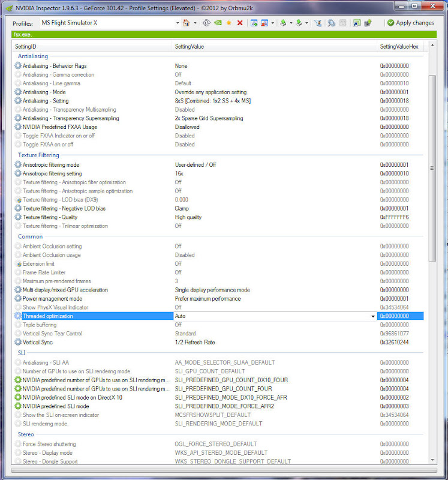The image size is (448, 480).
Task: Open dropdown arrow next to import icon
Action: coord(306,23)
